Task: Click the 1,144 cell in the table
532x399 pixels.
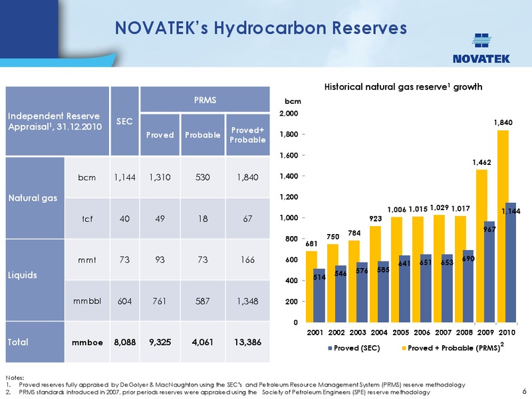Action: (124, 178)
